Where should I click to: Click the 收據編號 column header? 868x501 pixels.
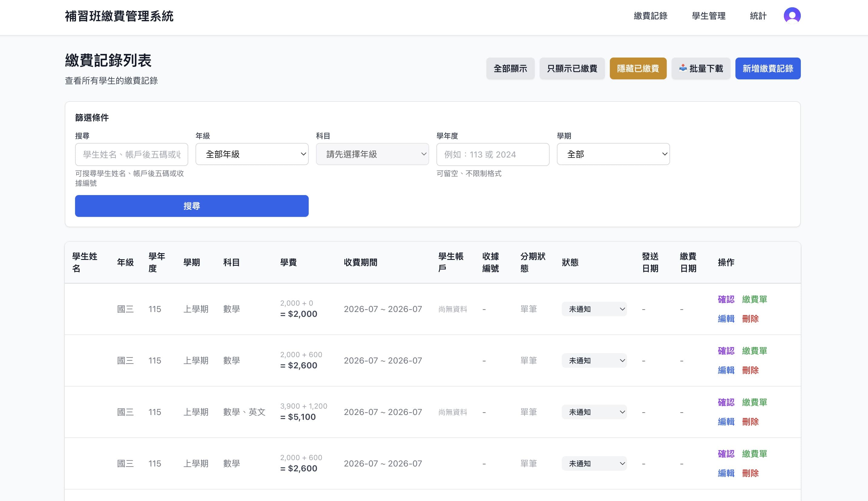[x=491, y=262]
